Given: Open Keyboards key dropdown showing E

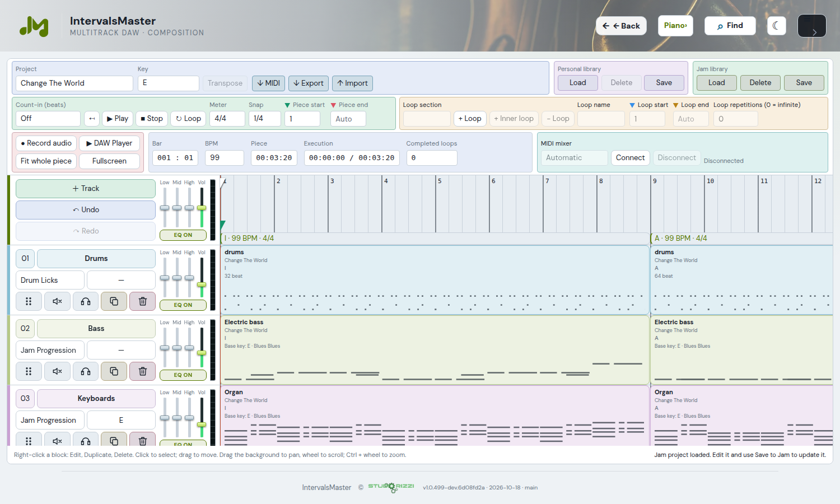Looking at the screenshot, I should 121,420.
